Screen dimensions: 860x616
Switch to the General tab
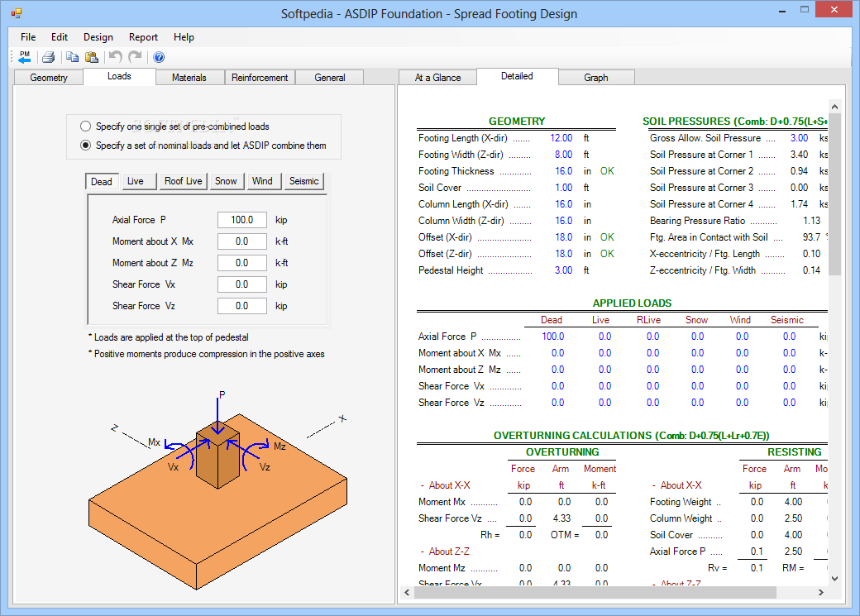[330, 78]
